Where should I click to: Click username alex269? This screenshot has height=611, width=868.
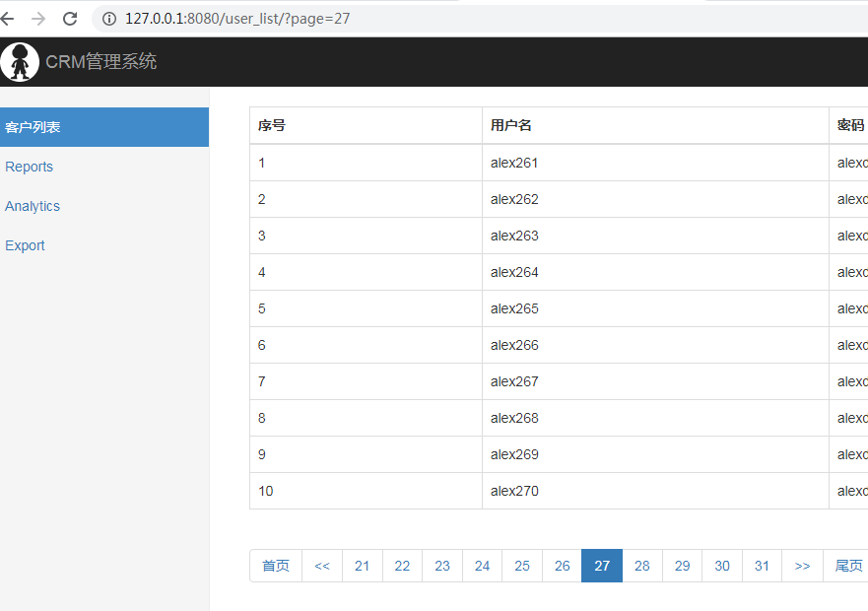click(514, 454)
